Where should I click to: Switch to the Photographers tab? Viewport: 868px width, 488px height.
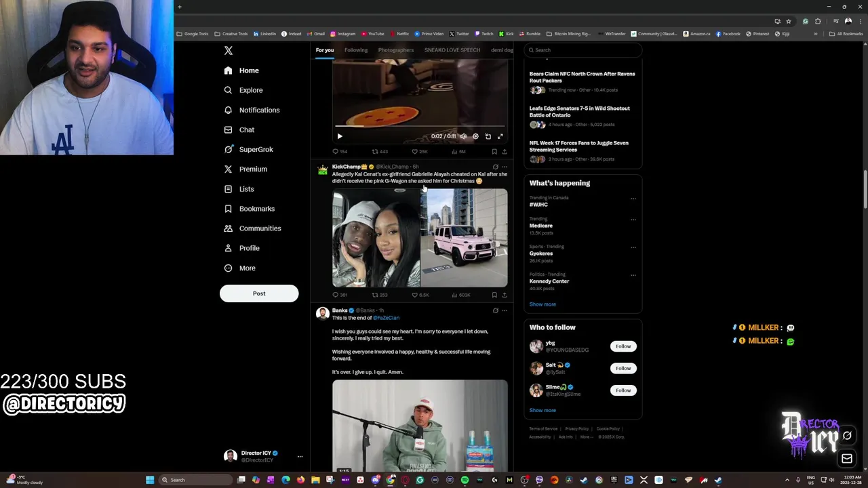[x=396, y=50]
